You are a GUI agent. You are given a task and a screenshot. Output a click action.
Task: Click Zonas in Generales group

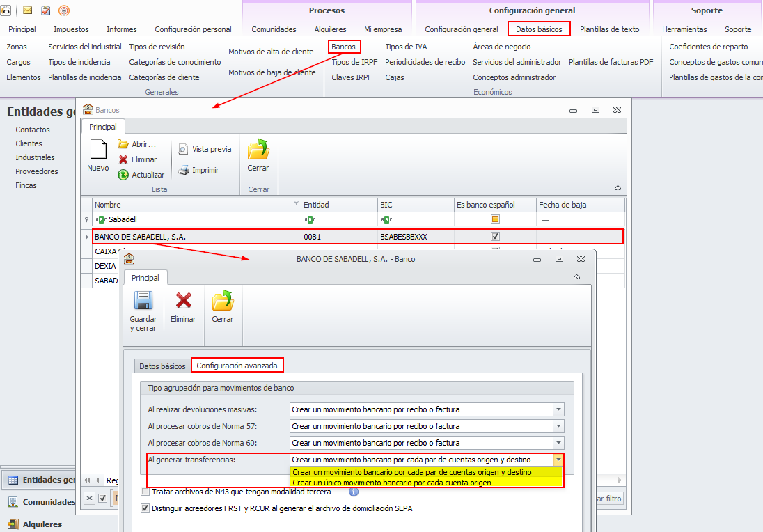pyautogui.click(x=17, y=47)
